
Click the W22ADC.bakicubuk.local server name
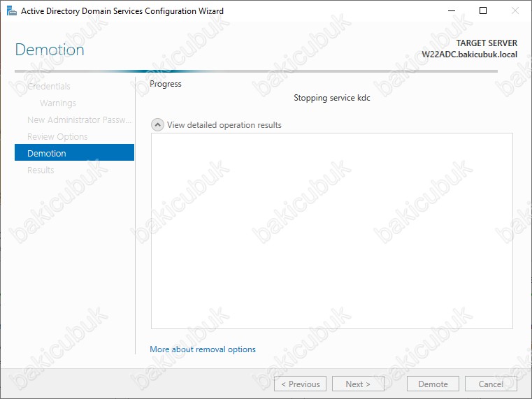tap(469, 55)
